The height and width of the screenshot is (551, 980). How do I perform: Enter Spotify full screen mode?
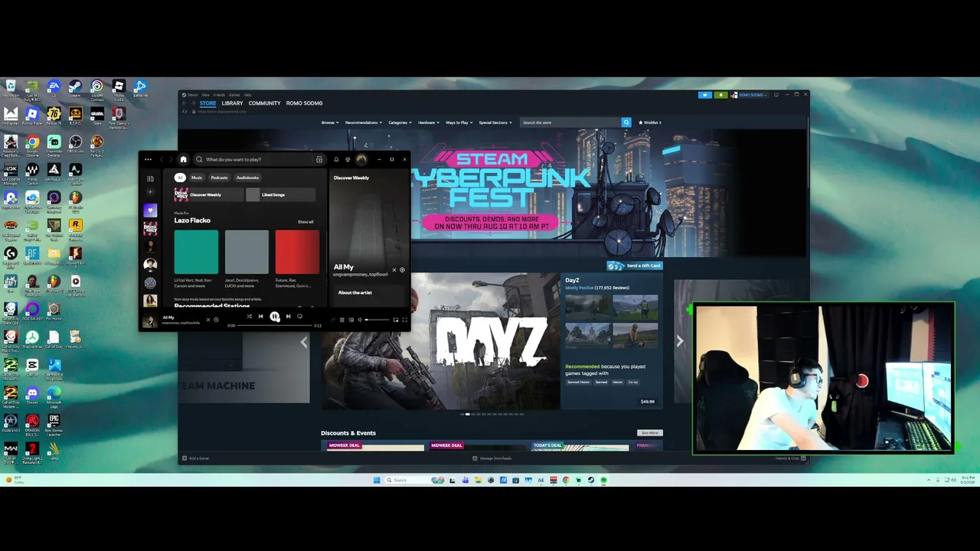click(x=405, y=320)
